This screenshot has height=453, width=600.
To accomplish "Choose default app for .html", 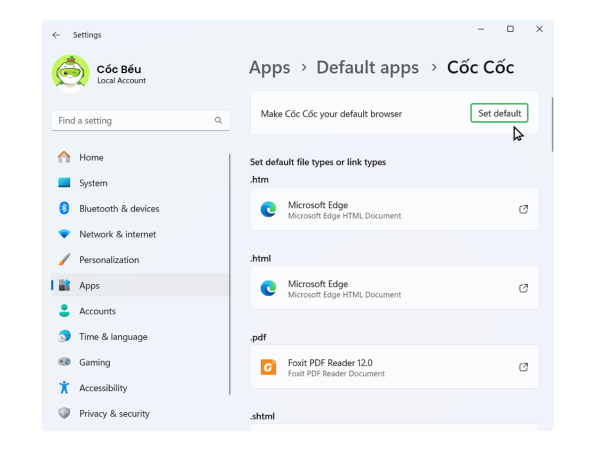I will click(395, 288).
